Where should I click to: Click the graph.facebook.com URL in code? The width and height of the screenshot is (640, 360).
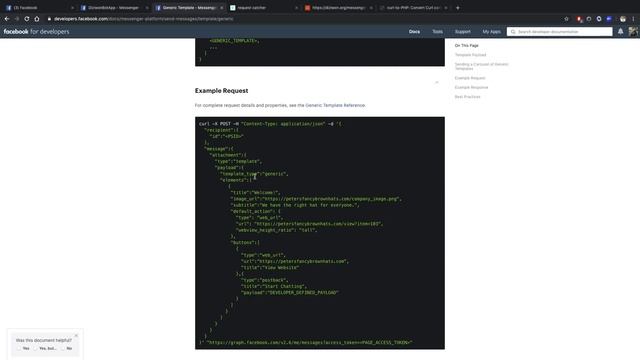click(x=309, y=342)
